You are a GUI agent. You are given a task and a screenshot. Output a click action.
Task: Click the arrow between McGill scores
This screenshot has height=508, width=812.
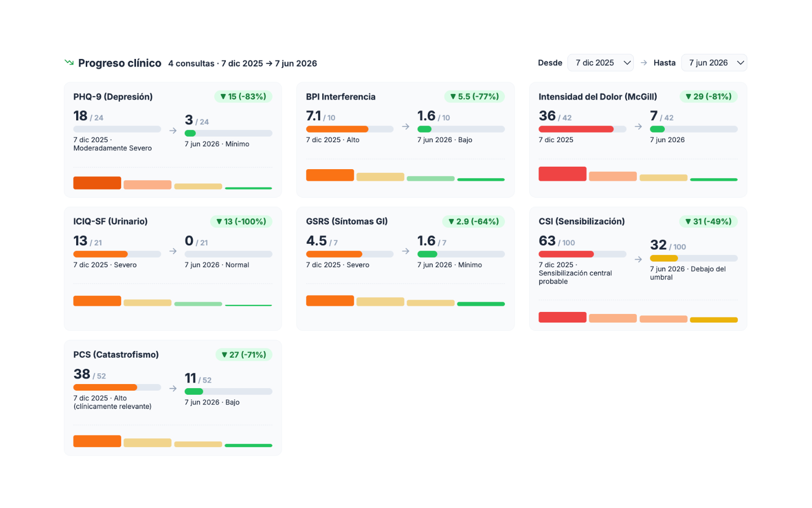pos(638,126)
